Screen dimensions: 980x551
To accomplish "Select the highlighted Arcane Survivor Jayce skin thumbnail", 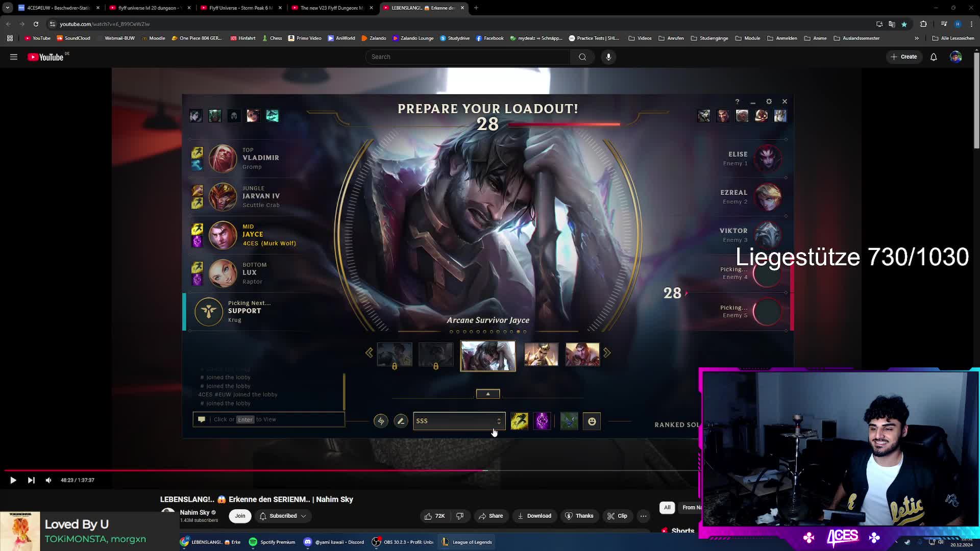I will point(488,356).
